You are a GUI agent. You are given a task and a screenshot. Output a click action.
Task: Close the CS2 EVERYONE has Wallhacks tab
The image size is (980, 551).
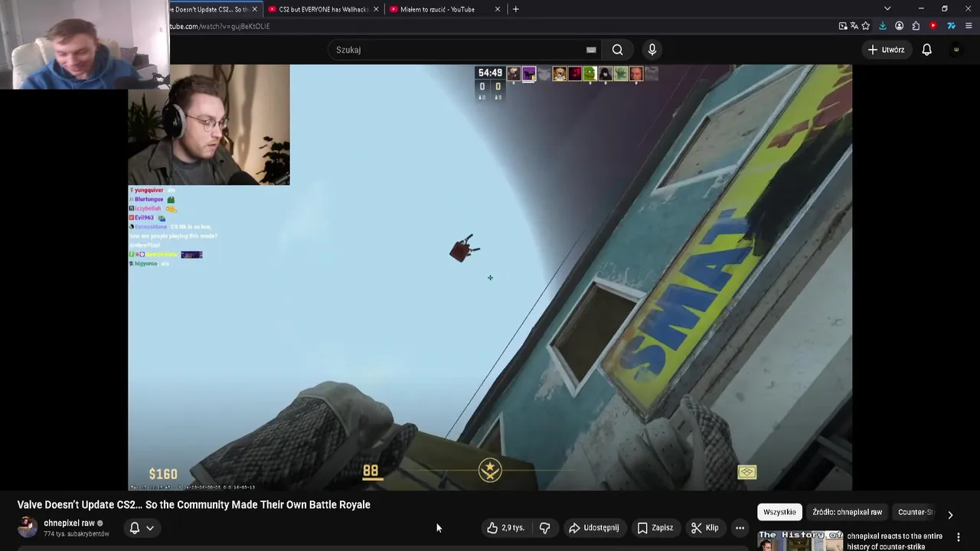point(376,9)
